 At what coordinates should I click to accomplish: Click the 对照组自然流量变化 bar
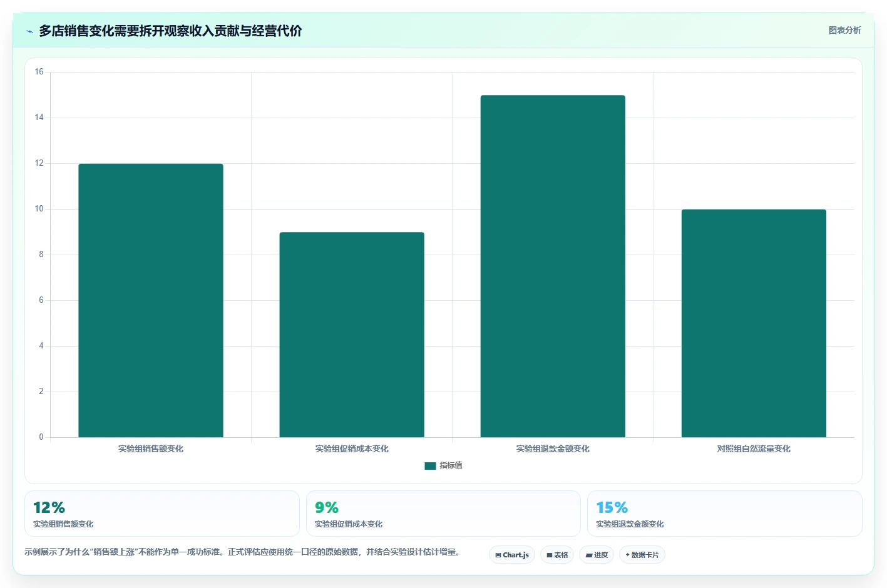click(754, 323)
